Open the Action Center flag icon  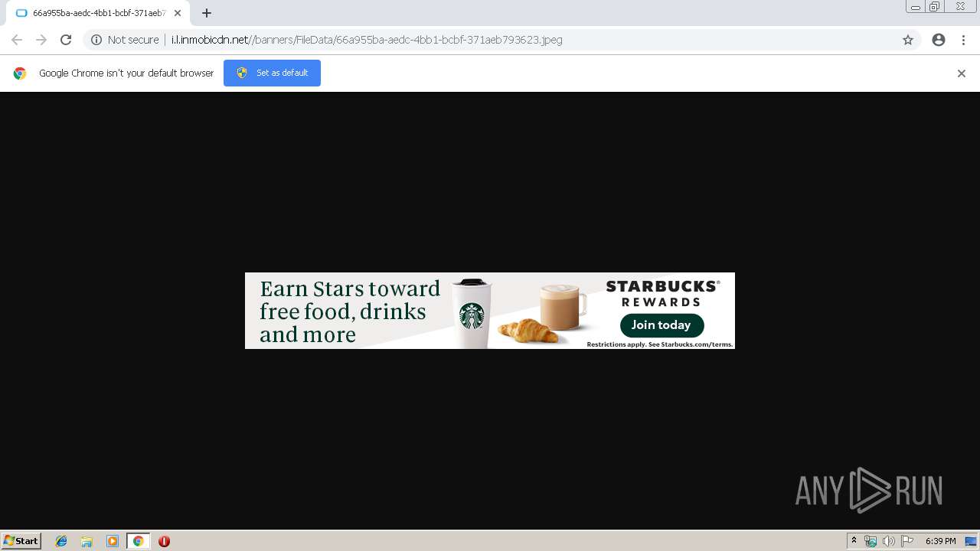point(907,541)
